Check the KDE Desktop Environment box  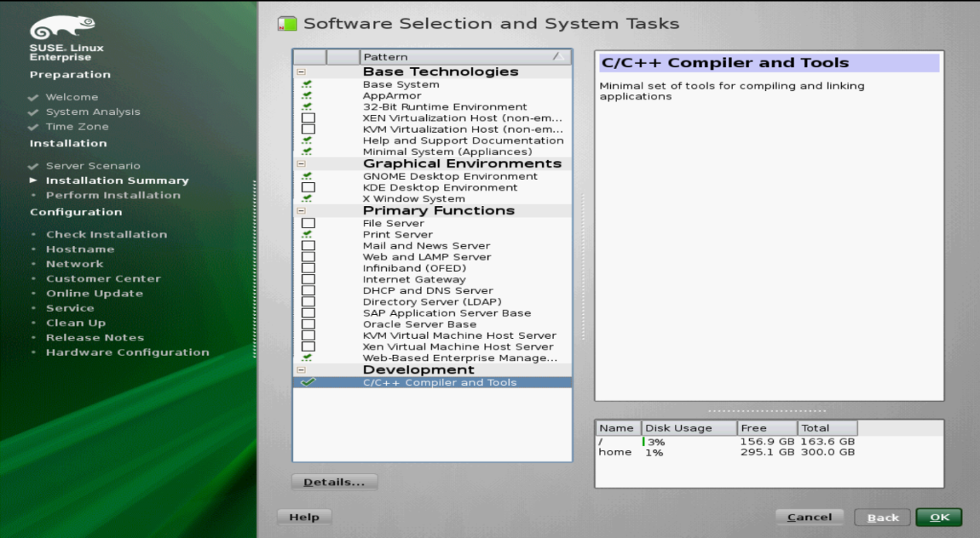coord(308,188)
